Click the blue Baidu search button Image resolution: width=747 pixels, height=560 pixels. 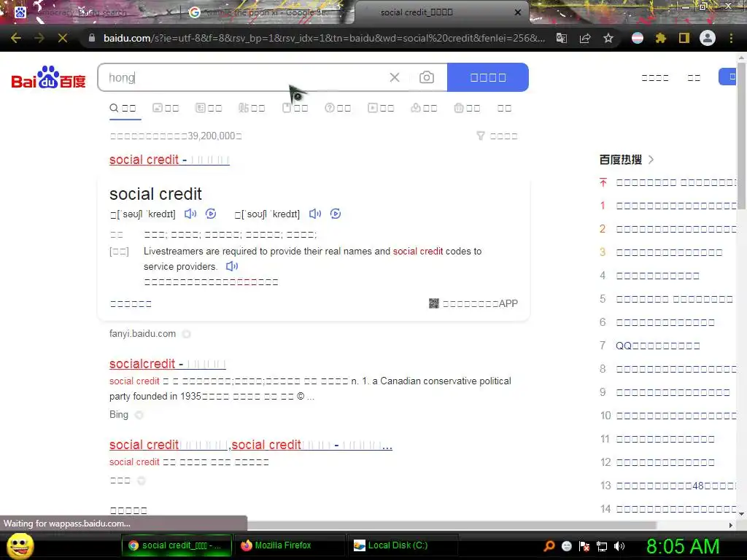[x=488, y=77]
